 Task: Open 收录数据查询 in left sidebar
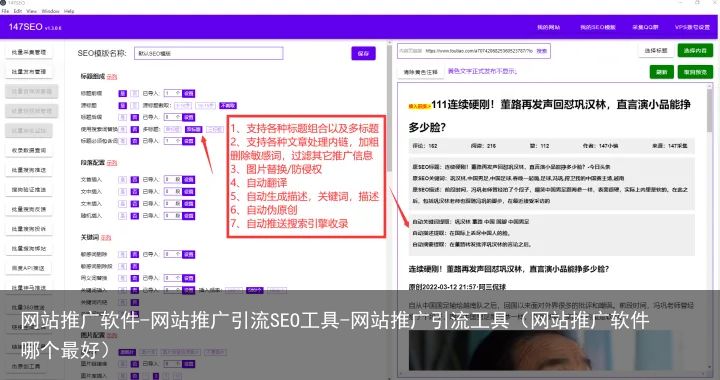(x=29, y=150)
